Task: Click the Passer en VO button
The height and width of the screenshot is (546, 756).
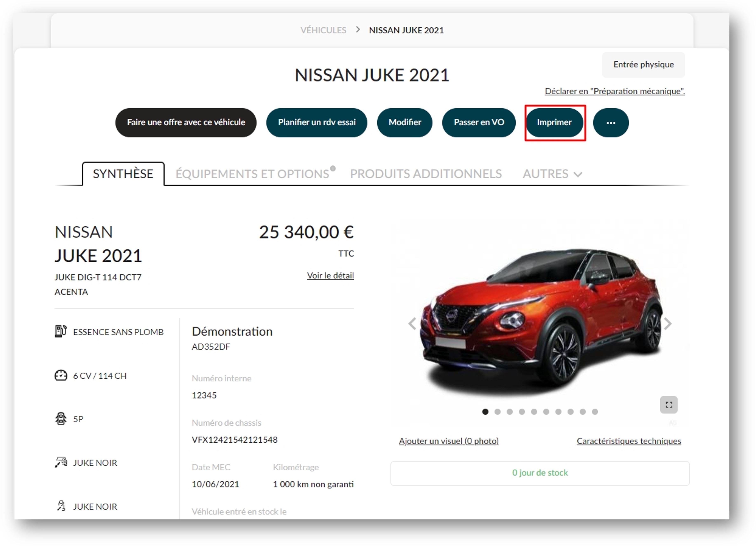Action: coord(479,123)
